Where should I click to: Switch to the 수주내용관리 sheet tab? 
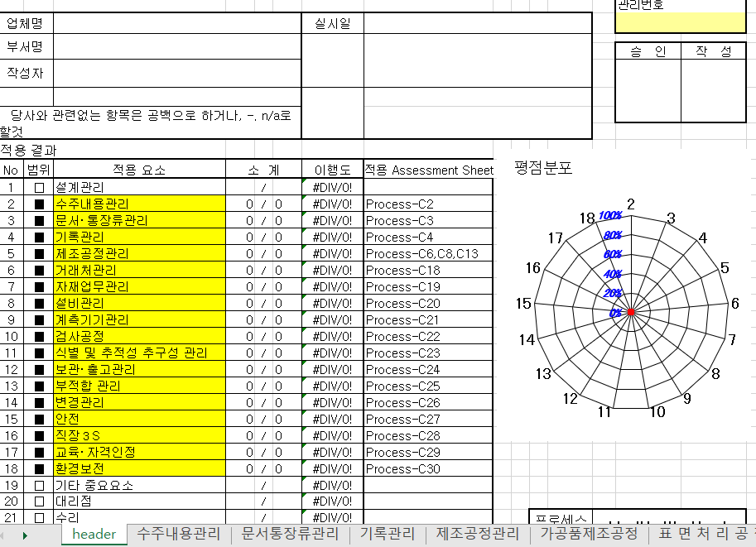point(179,534)
